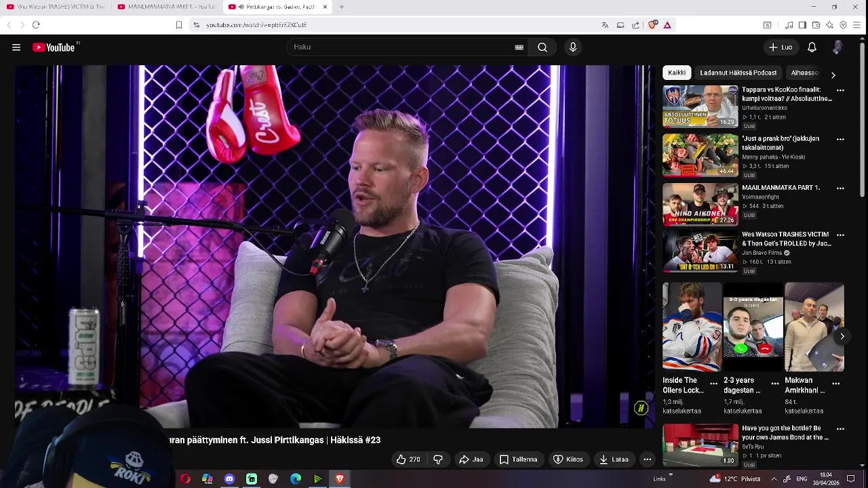
Task: Click the Jaa share button
Action: click(x=471, y=460)
